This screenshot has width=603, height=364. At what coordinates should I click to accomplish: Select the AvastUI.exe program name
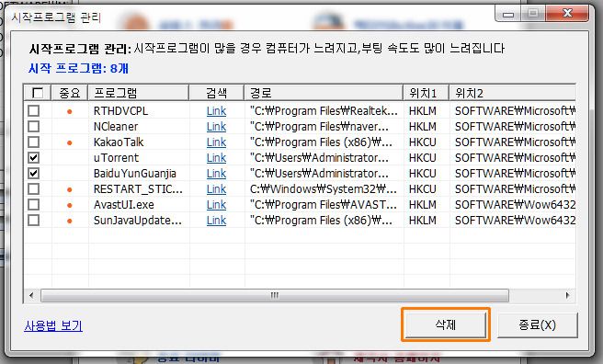[124, 205]
